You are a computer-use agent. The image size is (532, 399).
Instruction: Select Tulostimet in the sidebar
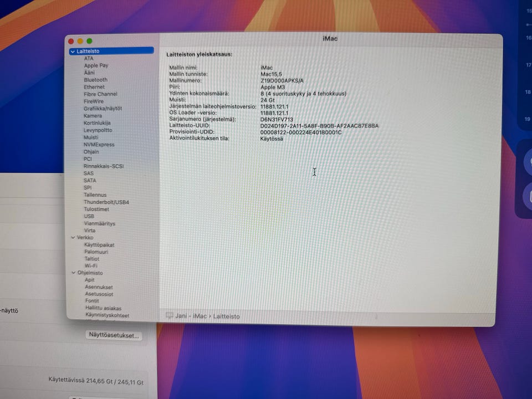coord(96,209)
